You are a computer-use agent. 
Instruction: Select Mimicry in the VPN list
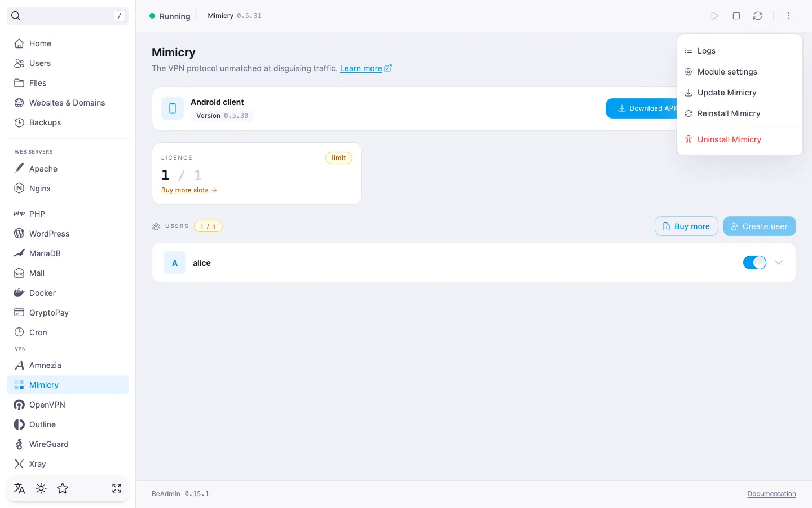tap(68, 385)
